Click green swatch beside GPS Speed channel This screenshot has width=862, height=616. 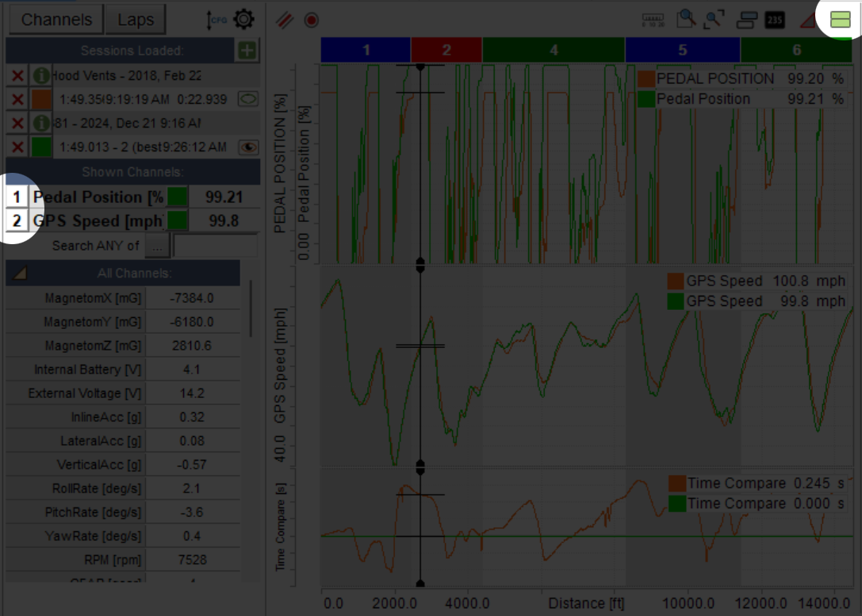(177, 221)
